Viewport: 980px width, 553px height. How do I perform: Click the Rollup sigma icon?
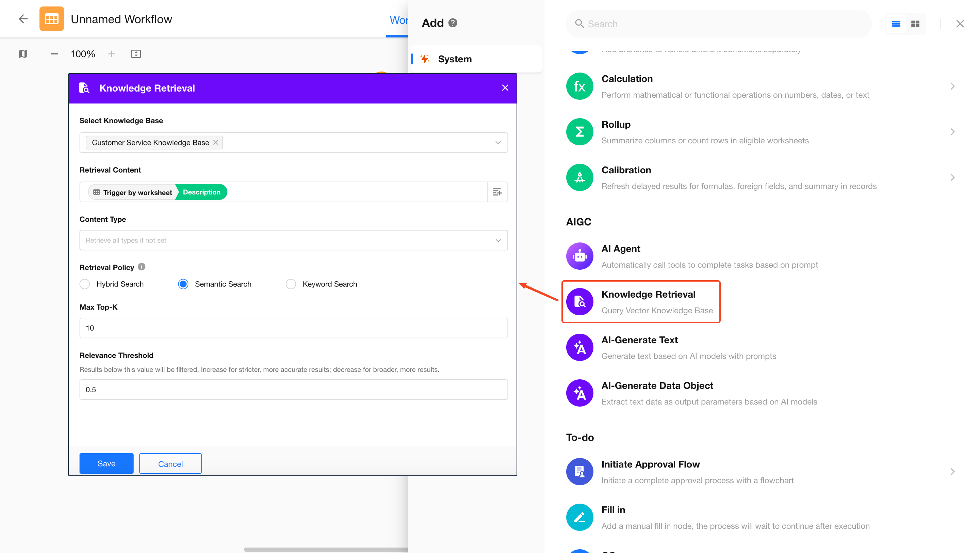pyautogui.click(x=579, y=132)
